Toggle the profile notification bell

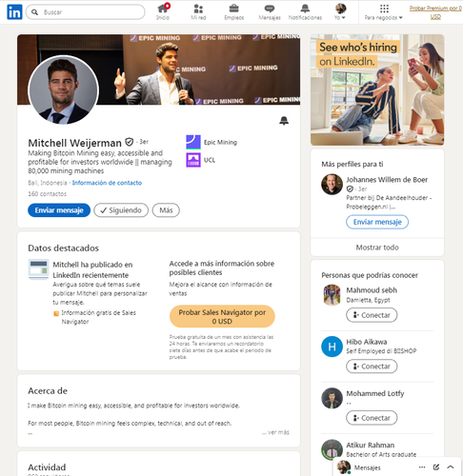[284, 121]
